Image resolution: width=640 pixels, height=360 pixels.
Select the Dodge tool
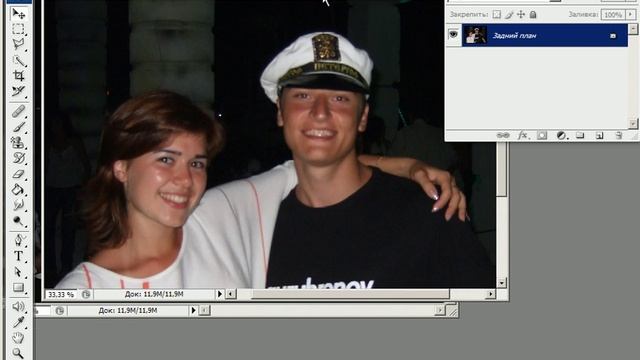pyautogui.click(x=18, y=221)
